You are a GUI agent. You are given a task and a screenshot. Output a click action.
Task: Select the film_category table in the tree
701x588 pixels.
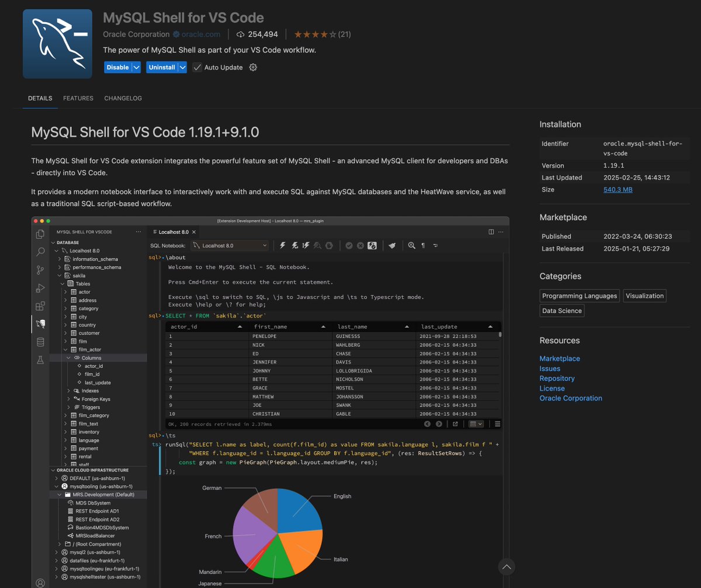point(93,416)
